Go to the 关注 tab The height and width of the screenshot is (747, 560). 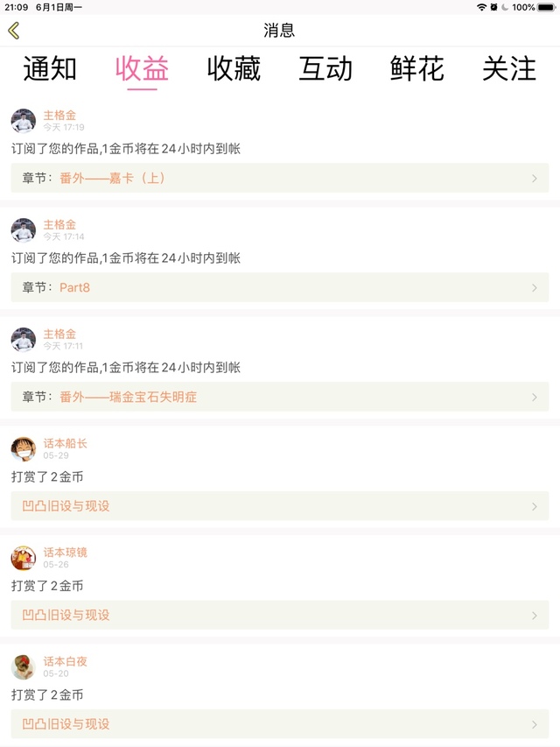pyautogui.click(x=509, y=69)
